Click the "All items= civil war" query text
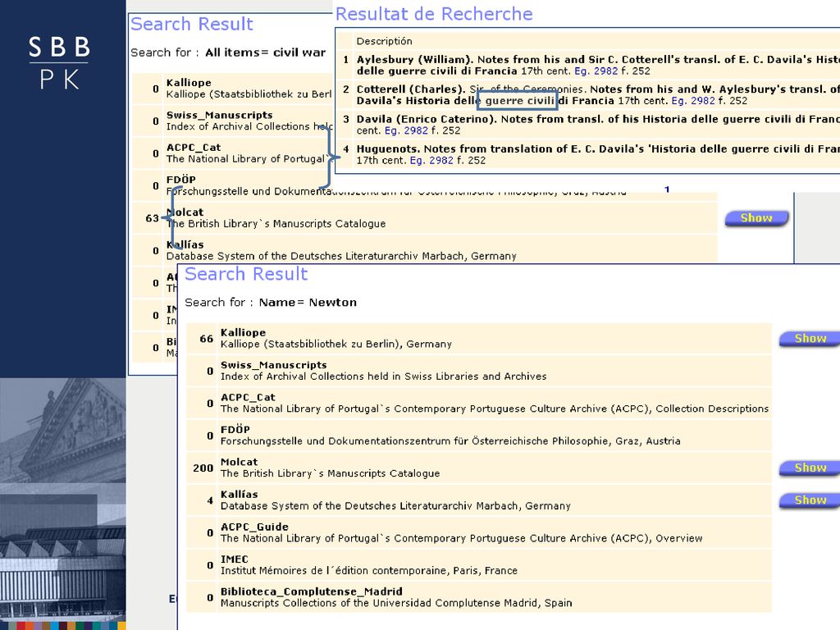The height and width of the screenshot is (630, 840). point(265,52)
